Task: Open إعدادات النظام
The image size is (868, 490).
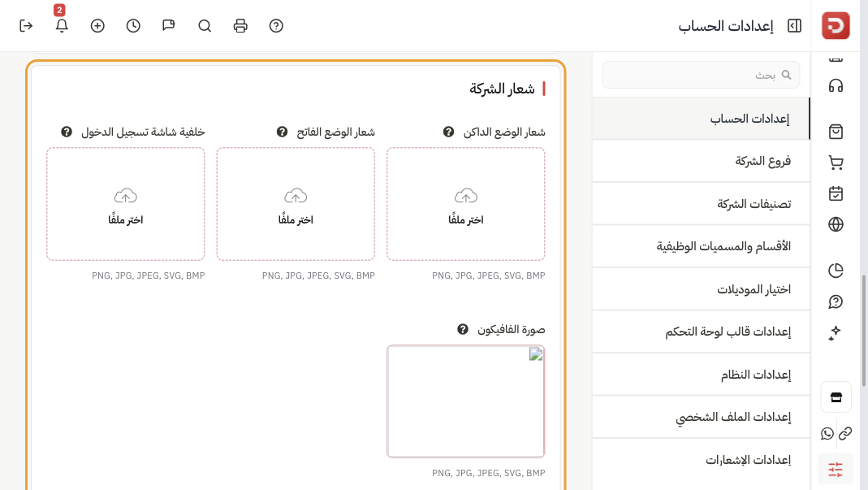Action: (701, 375)
